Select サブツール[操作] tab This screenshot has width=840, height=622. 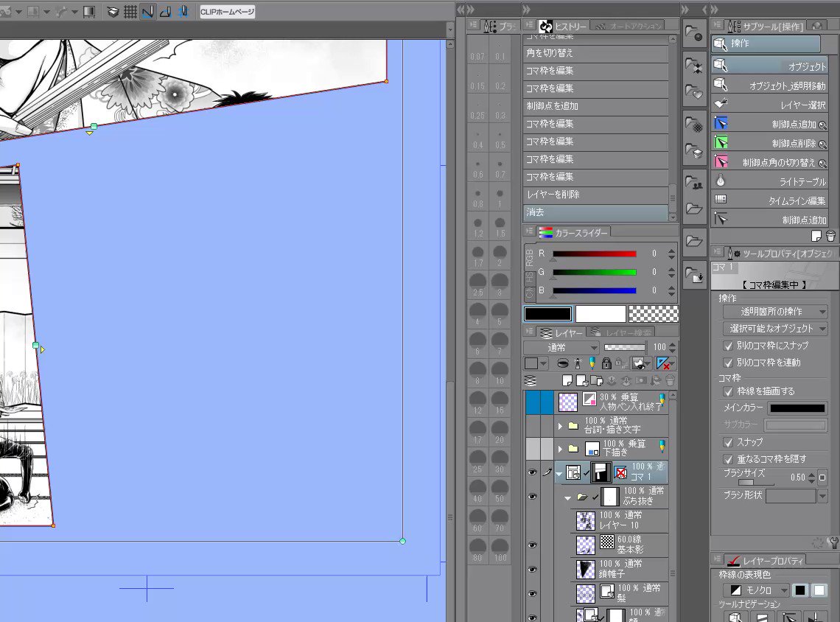766,26
